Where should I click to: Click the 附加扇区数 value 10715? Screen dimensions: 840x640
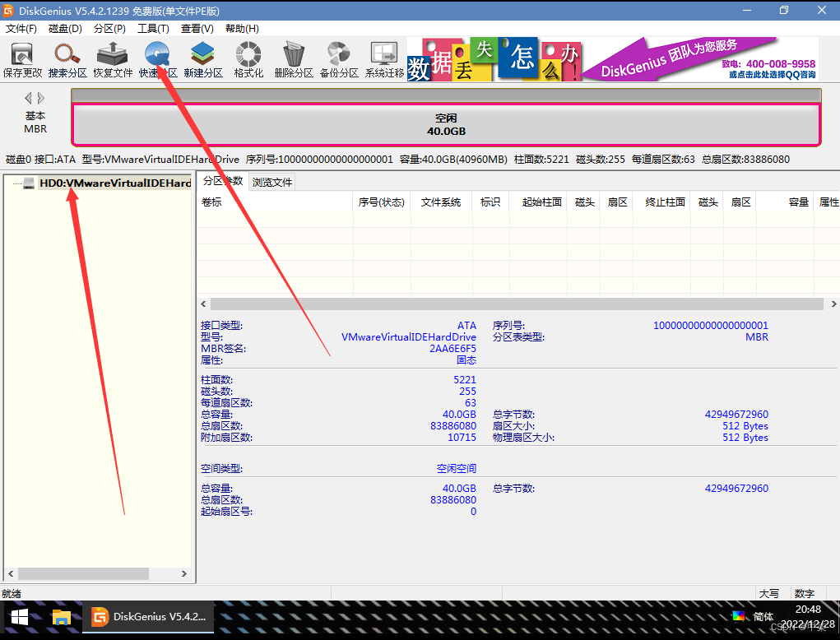tap(462, 438)
